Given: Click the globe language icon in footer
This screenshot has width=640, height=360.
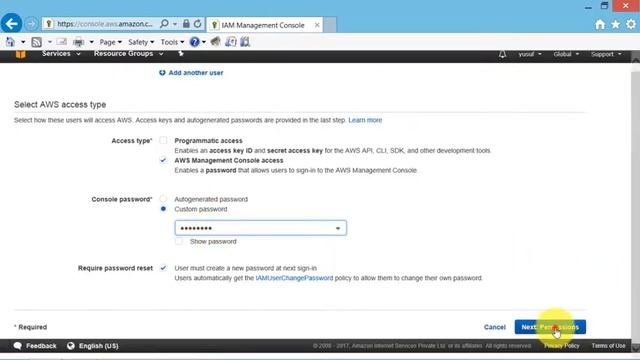Looking at the screenshot, I should (71, 346).
